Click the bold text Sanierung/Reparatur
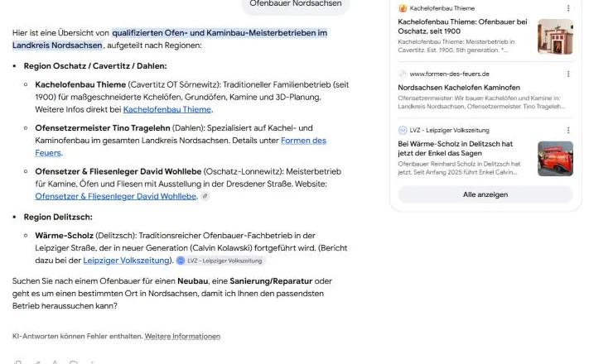This screenshot has height=364, width=613. tap(271, 281)
